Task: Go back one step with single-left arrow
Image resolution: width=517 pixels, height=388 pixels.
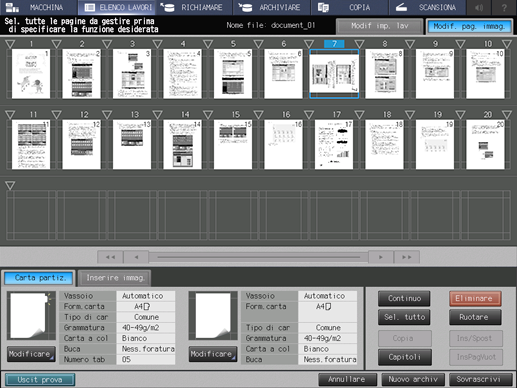Action: pyautogui.click(x=136, y=257)
